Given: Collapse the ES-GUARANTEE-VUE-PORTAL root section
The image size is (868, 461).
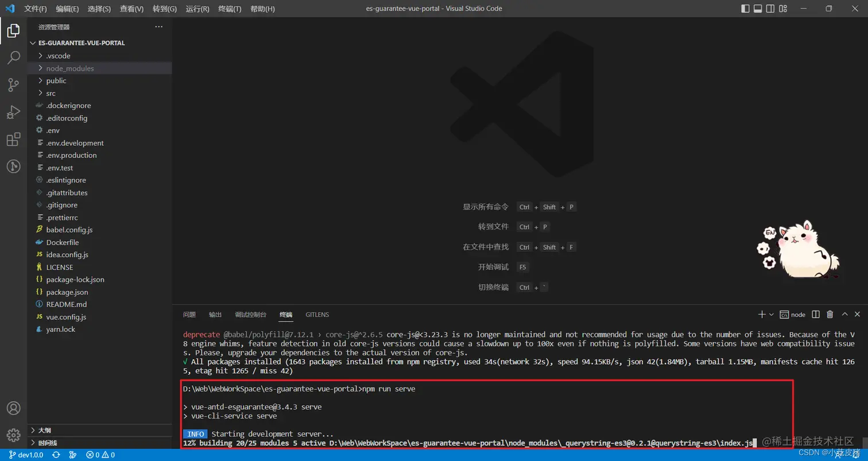Looking at the screenshot, I should click(x=99, y=43).
